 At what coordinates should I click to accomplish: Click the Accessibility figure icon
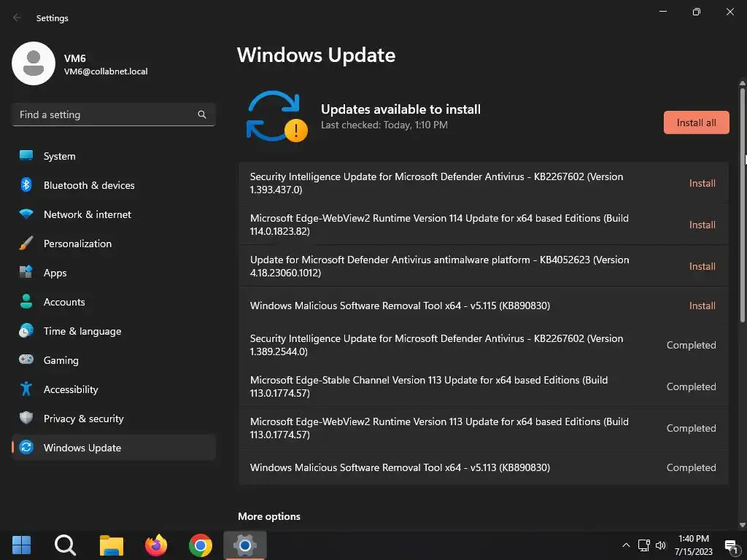[26, 389]
